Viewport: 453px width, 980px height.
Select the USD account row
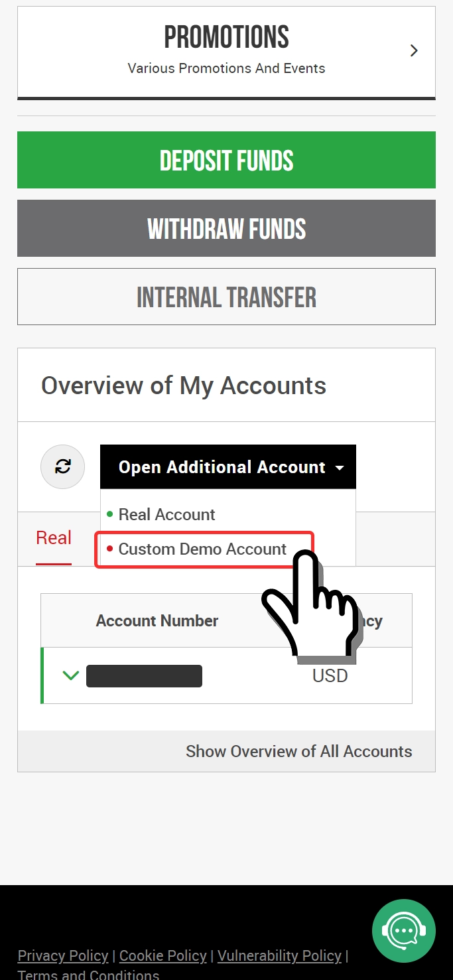(x=226, y=675)
